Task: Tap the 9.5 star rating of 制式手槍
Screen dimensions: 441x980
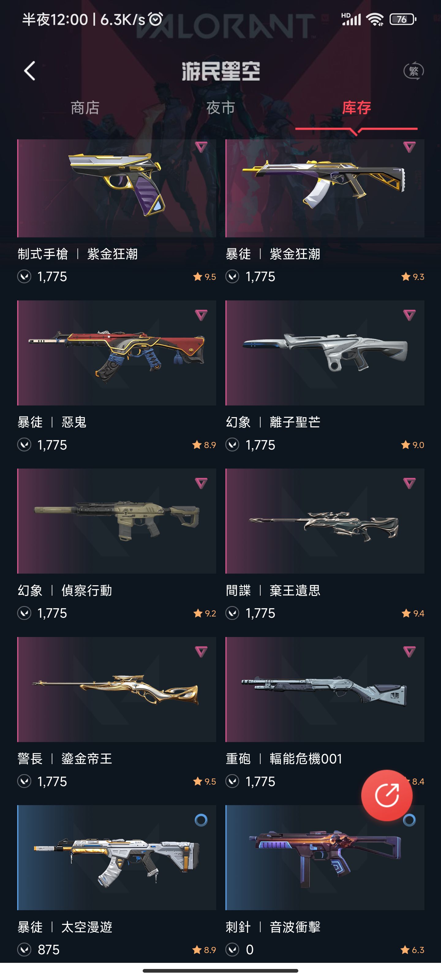Action: (205, 277)
